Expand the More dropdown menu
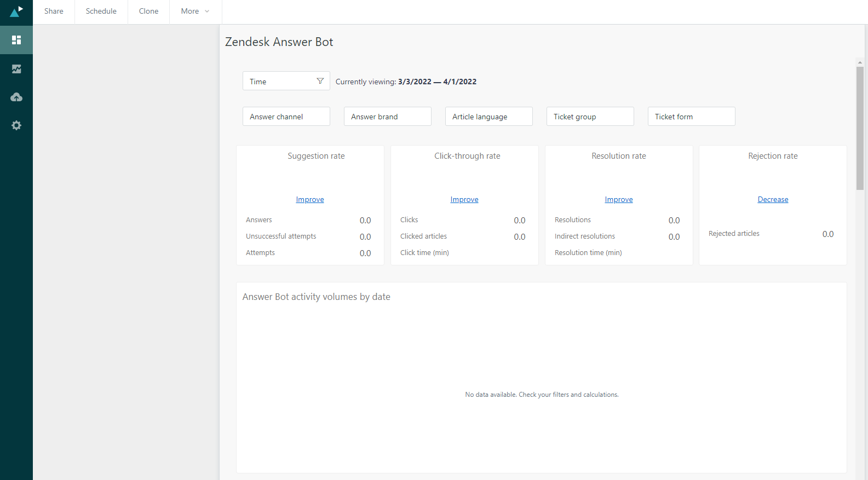The height and width of the screenshot is (480, 868). (196, 11)
